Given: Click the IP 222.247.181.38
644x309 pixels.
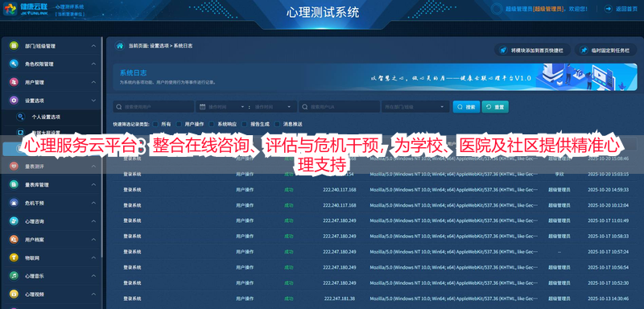Looking at the screenshot, I should point(339,298).
